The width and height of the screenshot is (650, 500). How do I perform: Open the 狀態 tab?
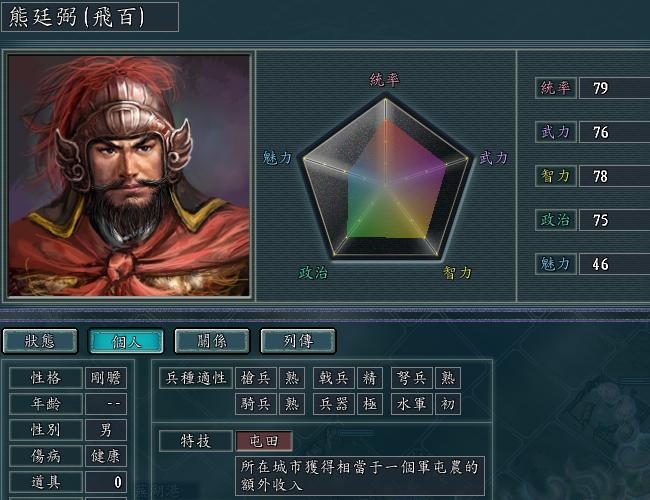pos(40,341)
